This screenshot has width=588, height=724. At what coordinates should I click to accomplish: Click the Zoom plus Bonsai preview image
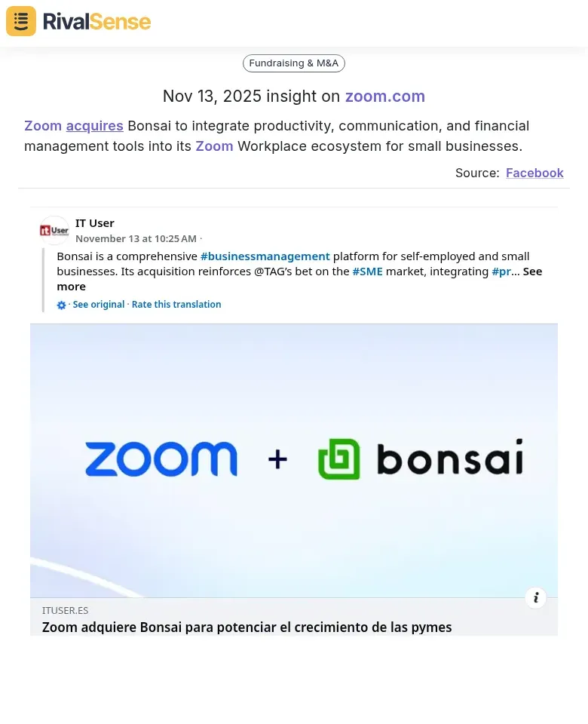pos(293,459)
